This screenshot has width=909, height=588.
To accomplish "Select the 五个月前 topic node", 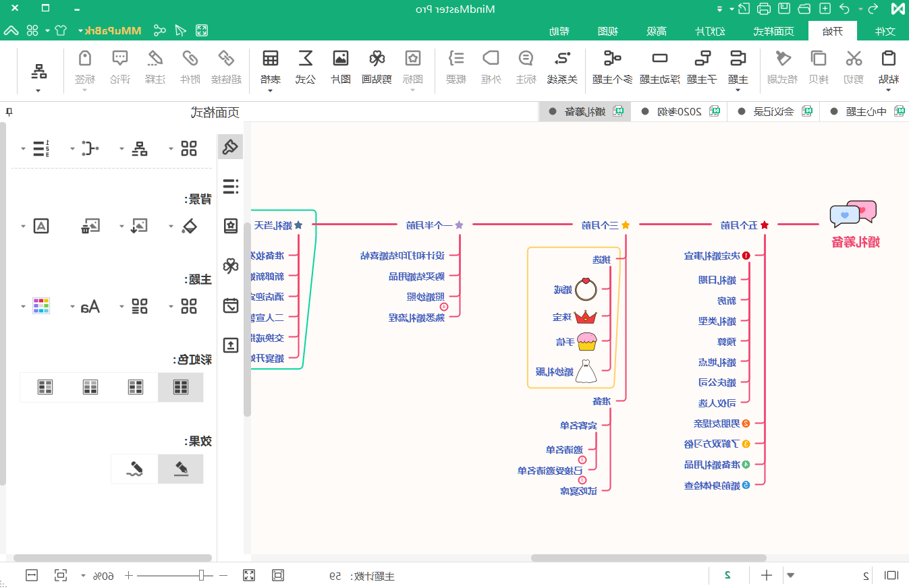I will click(x=744, y=225).
